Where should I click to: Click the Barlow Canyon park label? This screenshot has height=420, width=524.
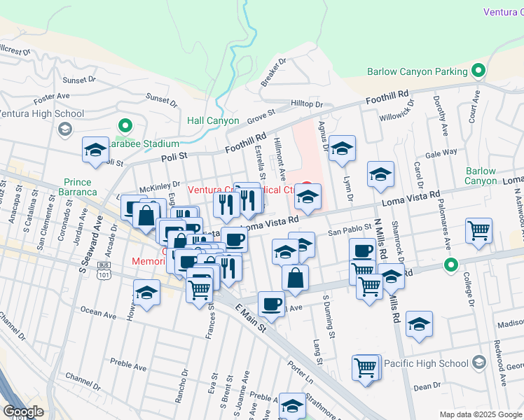pyautogui.click(x=481, y=176)
